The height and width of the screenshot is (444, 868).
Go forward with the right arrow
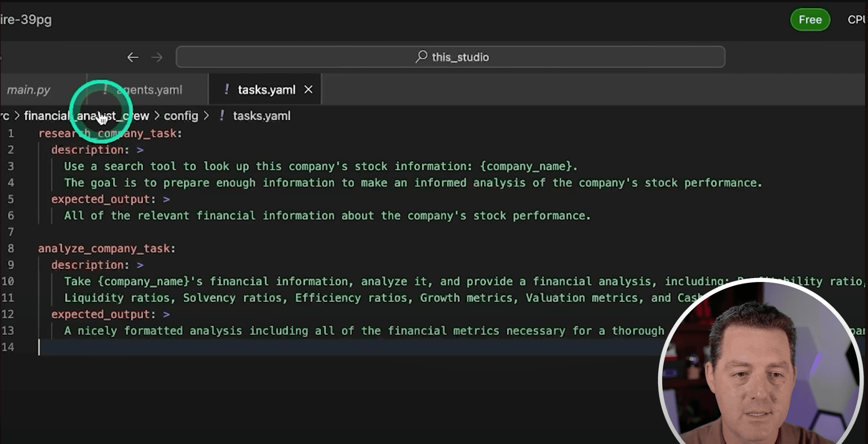point(157,57)
